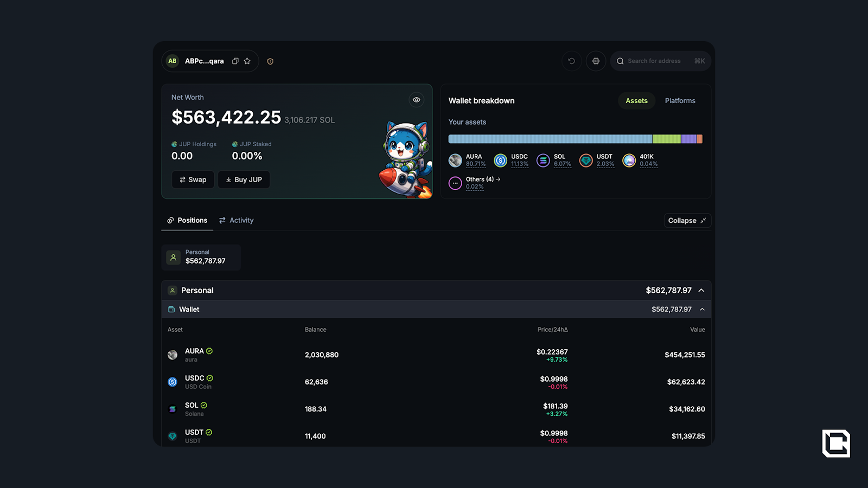Image resolution: width=868 pixels, height=488 pixels.
Task: Refresh the portfolio data
Action: (x=571, y=61)
